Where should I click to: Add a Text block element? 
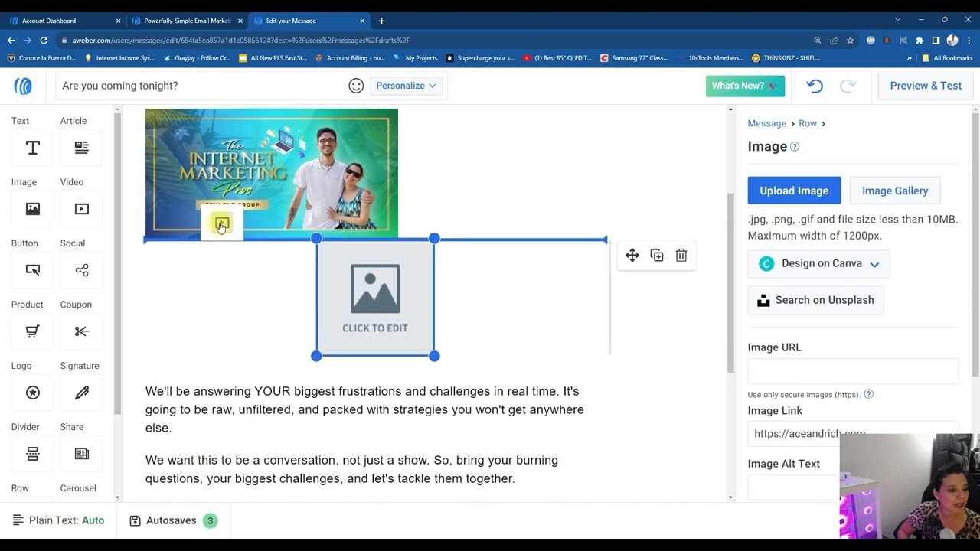coord(32,148)
